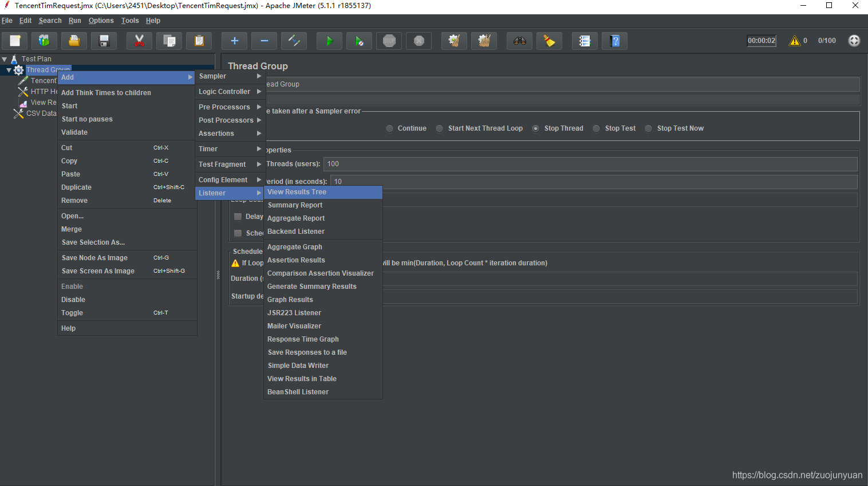Screen dimensions: 868x486
Task: Click the Help question mark toolbar icon
Action: click(x=614, y=41)
